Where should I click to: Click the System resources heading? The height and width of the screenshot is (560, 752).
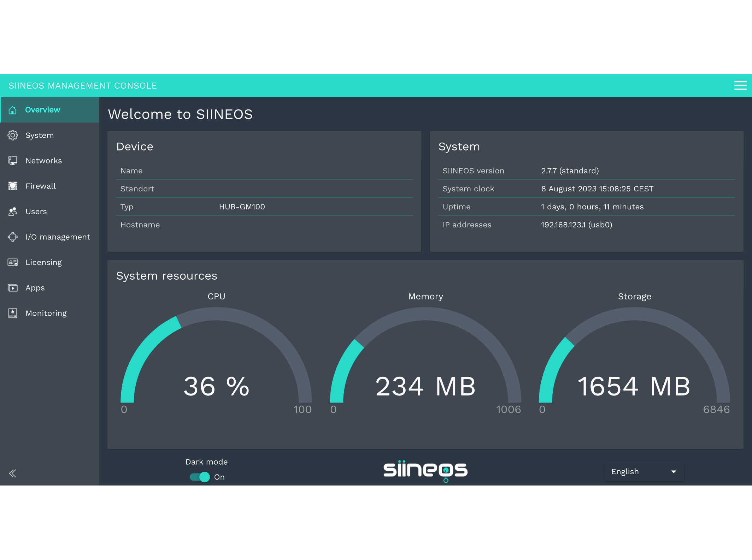[x=167, y=276]
